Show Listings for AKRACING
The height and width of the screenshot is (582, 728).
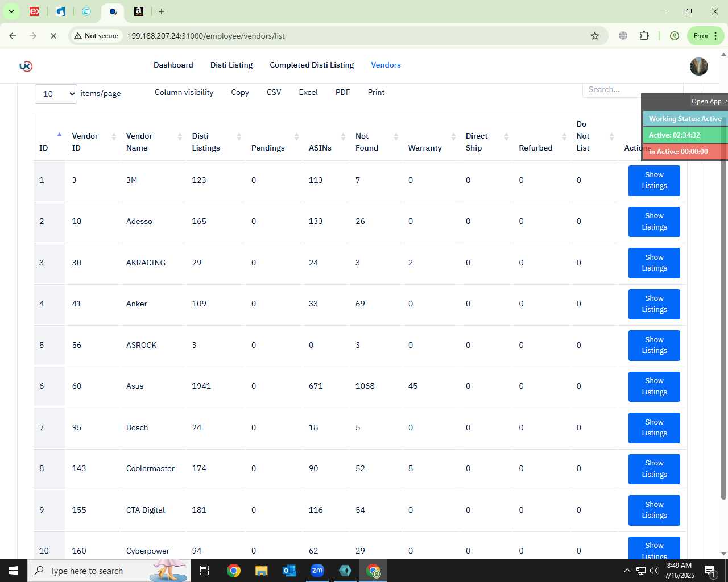[654, 263]
